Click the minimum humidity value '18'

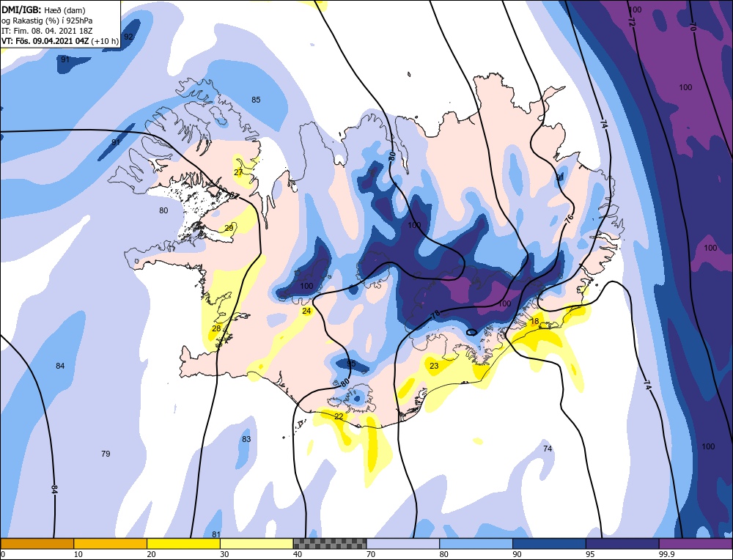[534, 322]
